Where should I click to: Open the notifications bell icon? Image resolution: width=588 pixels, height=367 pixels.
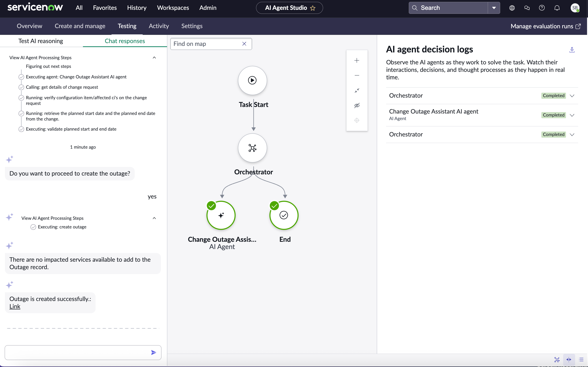tap(557, 8)
